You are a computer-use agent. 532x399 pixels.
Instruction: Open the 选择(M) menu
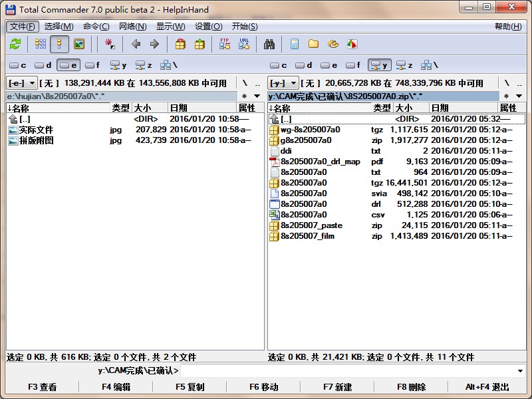(x=59, y=27)
